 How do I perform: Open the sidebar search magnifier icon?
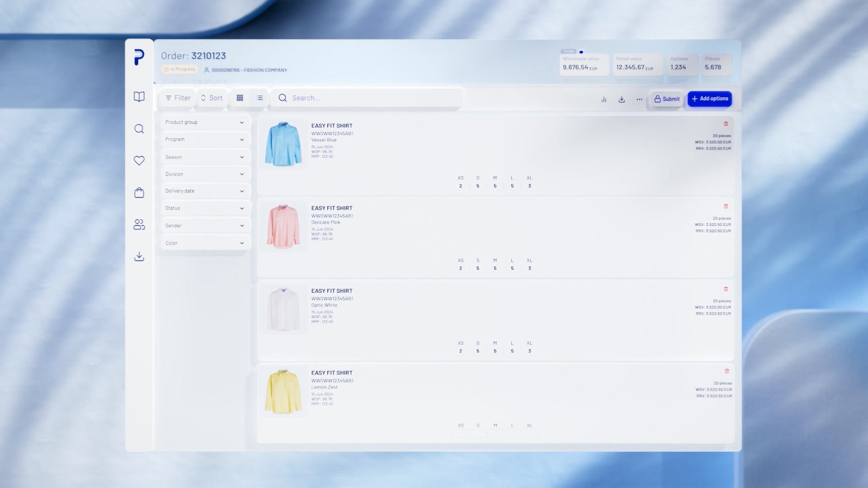(139, 129)
